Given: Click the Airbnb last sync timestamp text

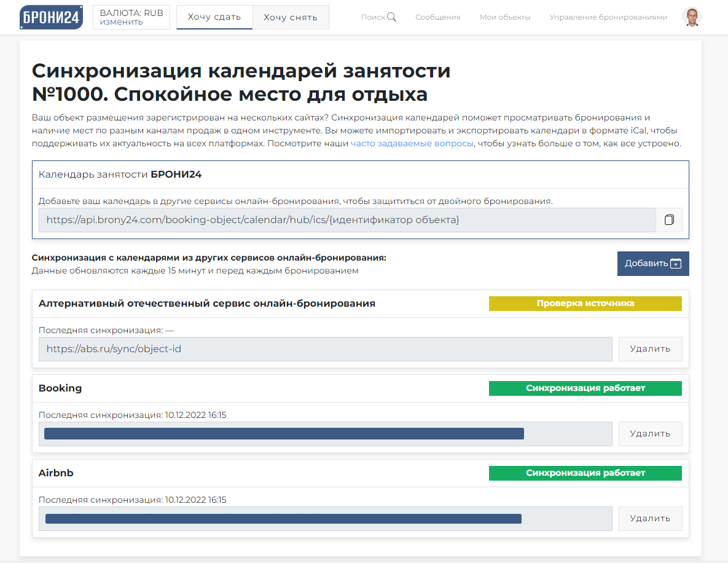Looking at the screenshot, I should pos(132,500).
